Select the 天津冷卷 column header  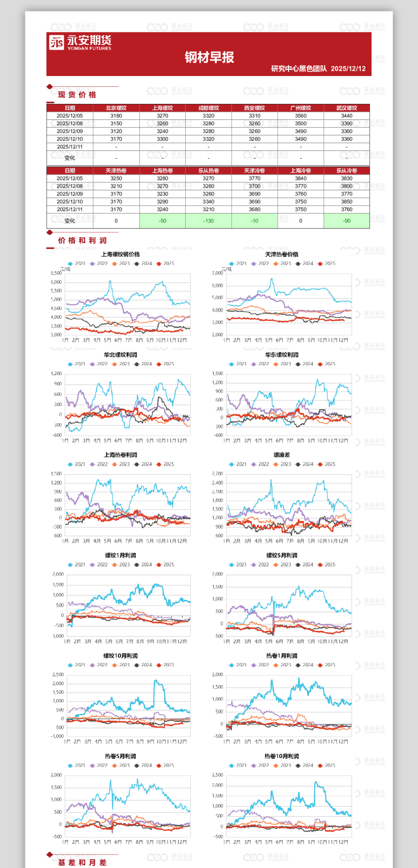point(254,171)
